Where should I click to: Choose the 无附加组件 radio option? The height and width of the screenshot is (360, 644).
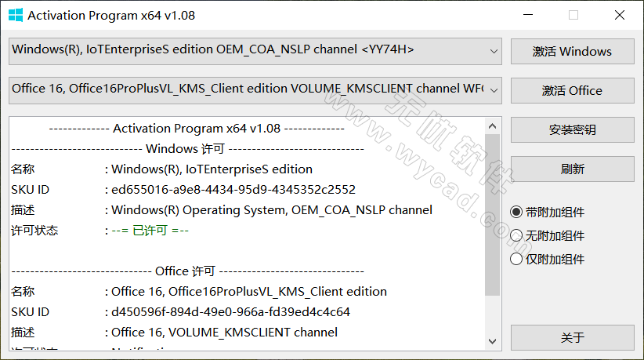pos(516,235)
